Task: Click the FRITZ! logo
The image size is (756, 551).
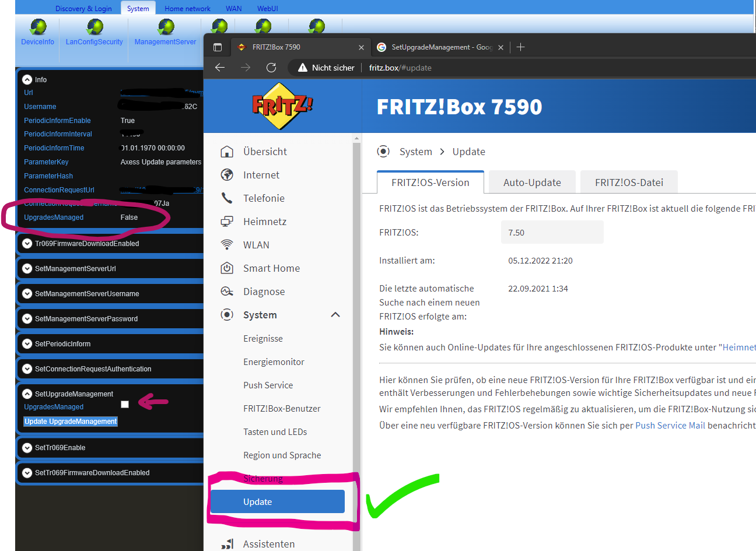Action: coord(282,106)
